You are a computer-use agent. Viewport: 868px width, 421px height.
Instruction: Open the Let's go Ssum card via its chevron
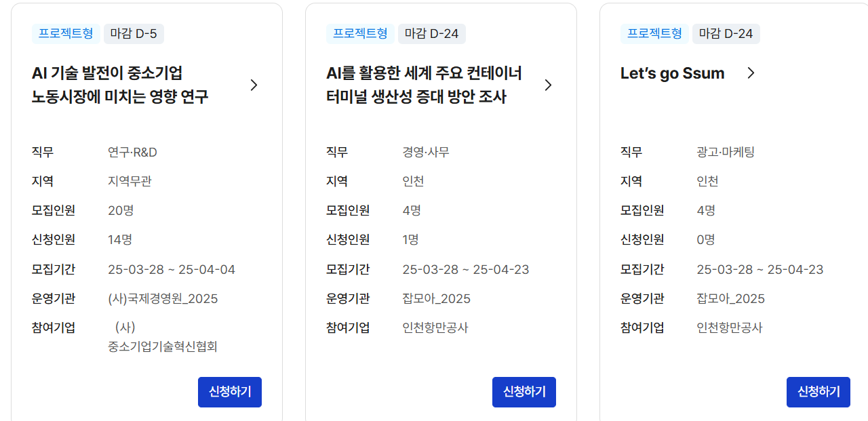point(751,73)
